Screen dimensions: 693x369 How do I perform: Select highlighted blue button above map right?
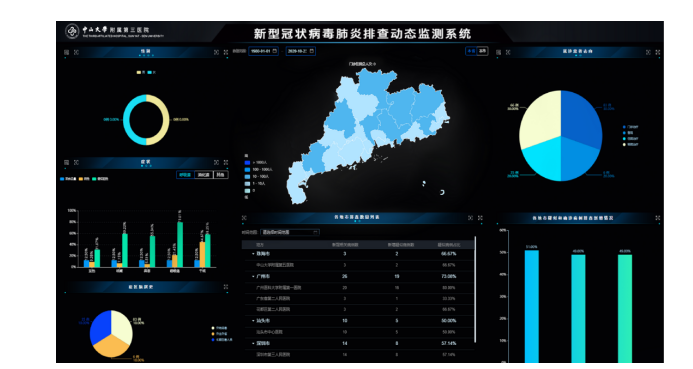[471, 51]
